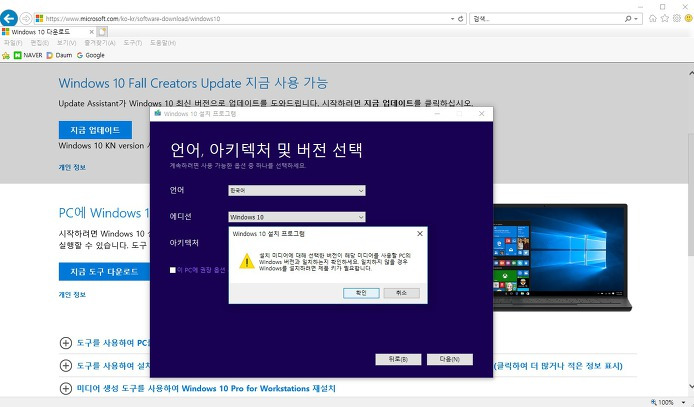Click the browser forward arrow button
This screenshot has height=407, width=694.
click(26, 19)
